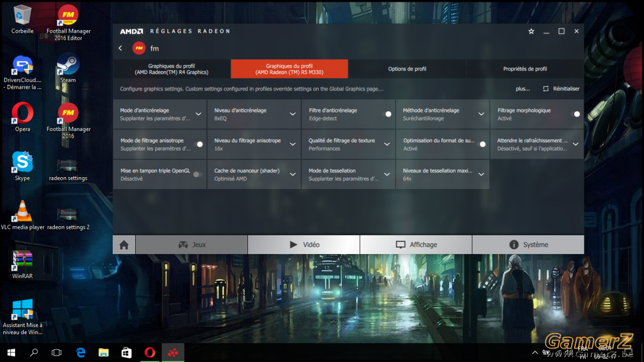Click the fm profile logo icon

click(x=139, y=48)
